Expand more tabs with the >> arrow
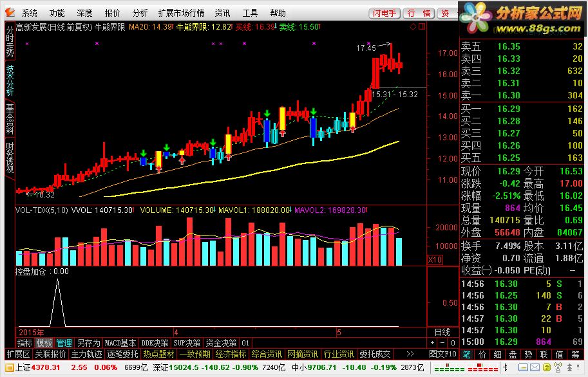This screenshot has height=377, width=588. click(x=410, y=354)
